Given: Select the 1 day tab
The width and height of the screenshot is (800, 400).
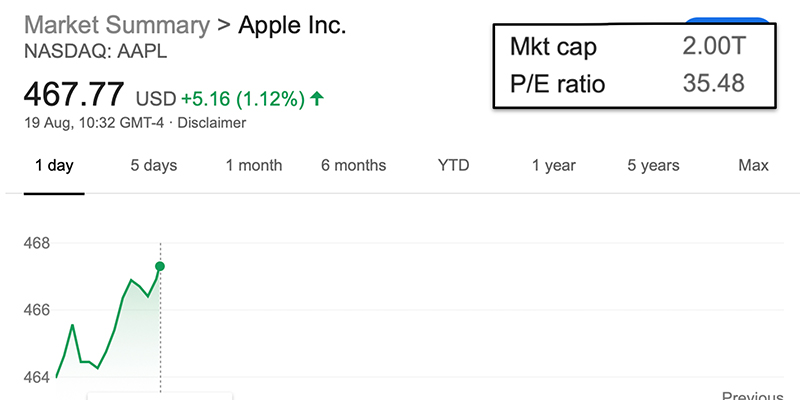Looking at the screenshot, I should coord(54,166).
